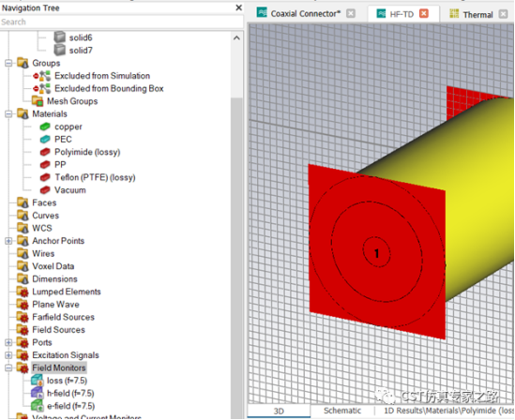Switch to the Thermal tab

(477, 14)
